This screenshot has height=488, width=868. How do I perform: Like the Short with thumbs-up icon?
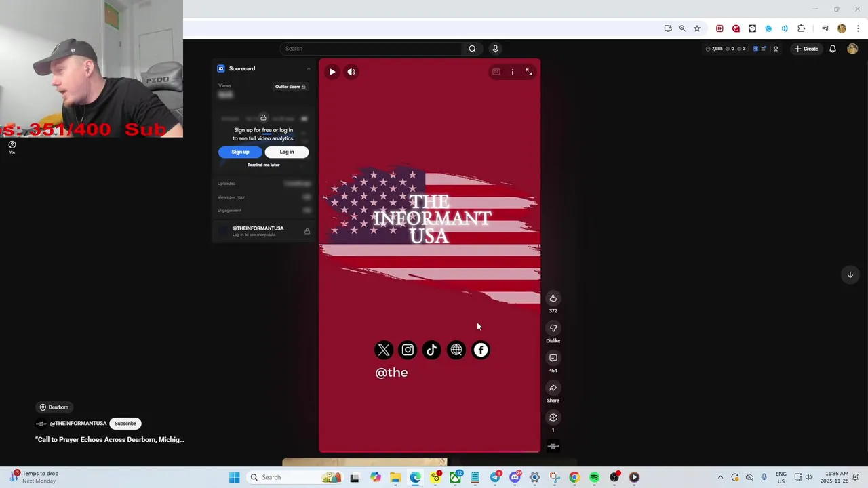click(553, 298)
